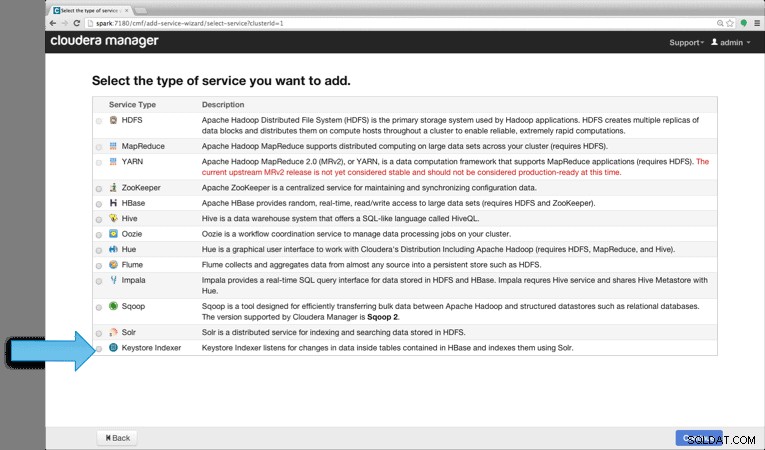Click the Back button
The image size is (765, 450).
tap(117, 438)
